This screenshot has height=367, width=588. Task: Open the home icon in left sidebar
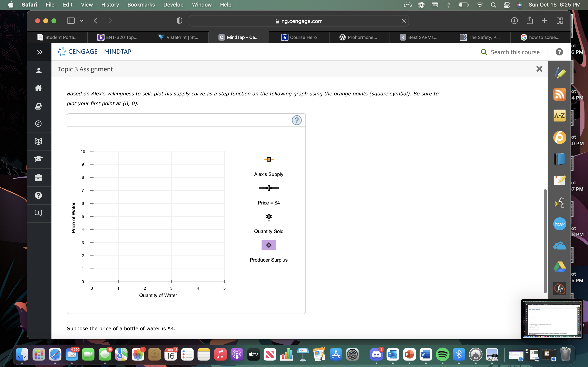[38, 88]
